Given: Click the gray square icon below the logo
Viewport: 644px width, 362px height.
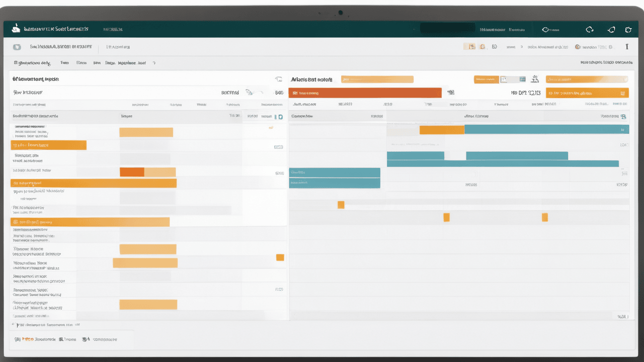Looking at the screenshot, I should point(18,47).
